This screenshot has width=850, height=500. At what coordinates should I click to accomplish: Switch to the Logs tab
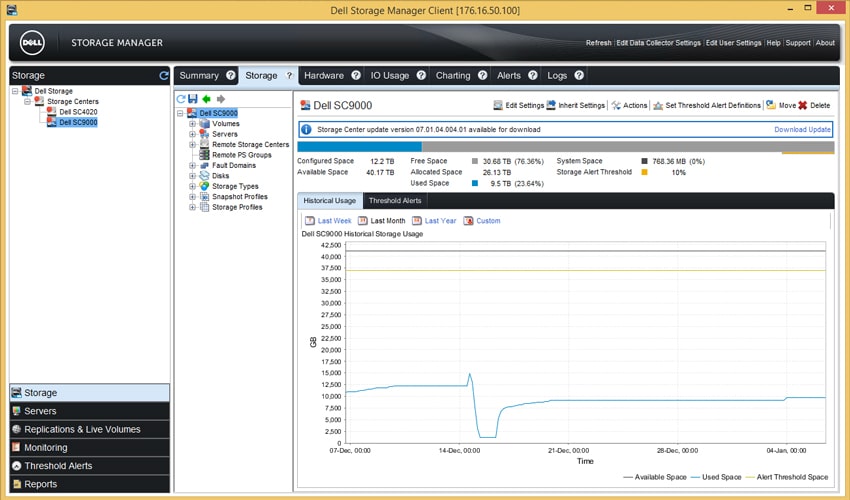click(557, 75)
